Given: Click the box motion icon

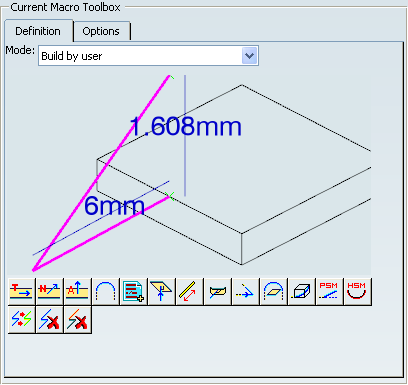Looking at the screenshot, I should (x=302, y=292).
